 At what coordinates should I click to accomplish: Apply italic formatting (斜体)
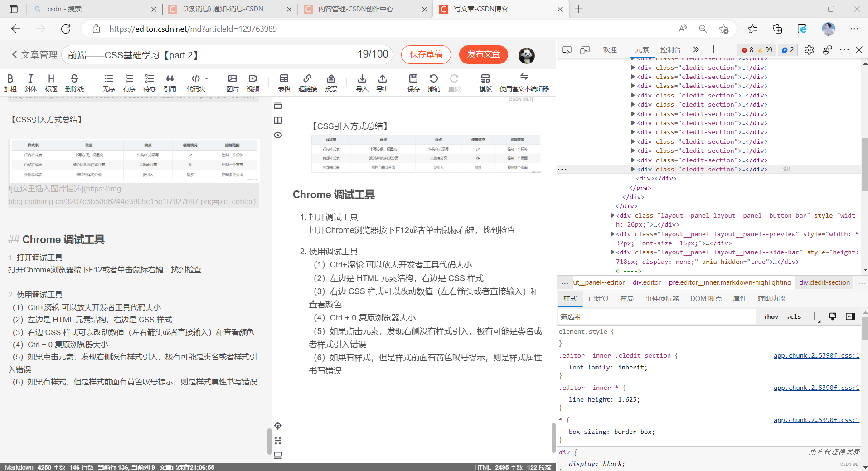coord(30,83)
